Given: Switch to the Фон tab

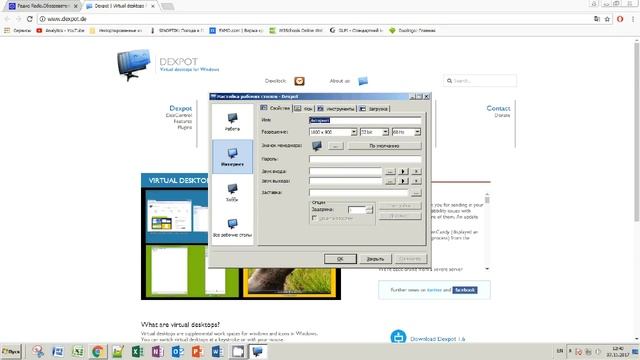Looking at the screenshot, I should [x=304, y=109].
